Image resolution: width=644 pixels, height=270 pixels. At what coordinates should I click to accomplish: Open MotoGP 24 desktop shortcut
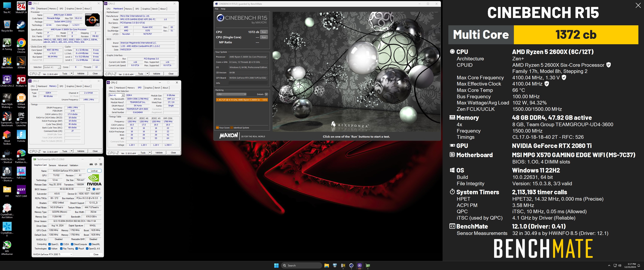coord(21,7)
